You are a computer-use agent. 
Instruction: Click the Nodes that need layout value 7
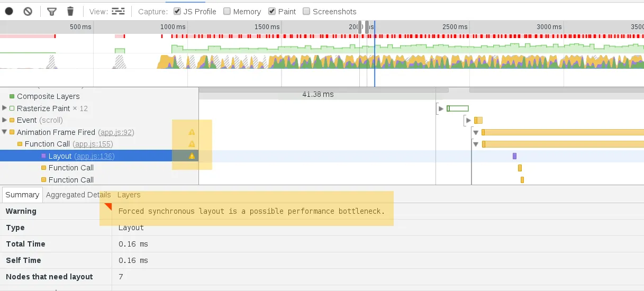click(121, 277)
